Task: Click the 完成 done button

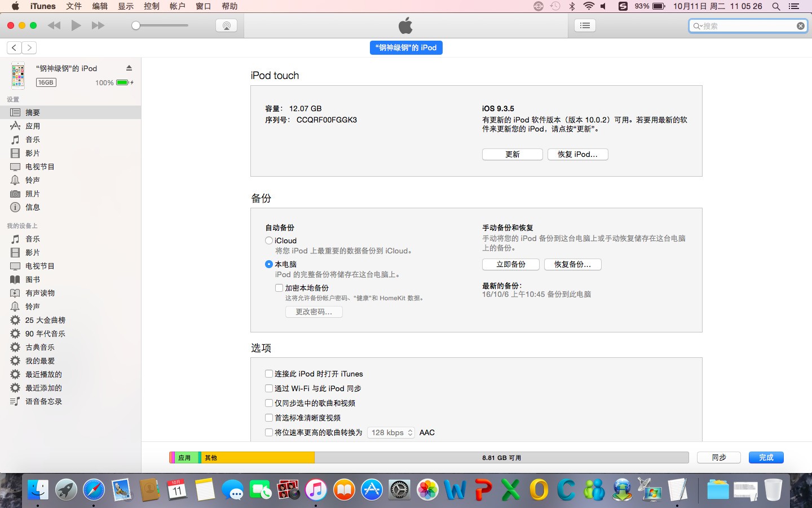Action: [x=766, y=457]
